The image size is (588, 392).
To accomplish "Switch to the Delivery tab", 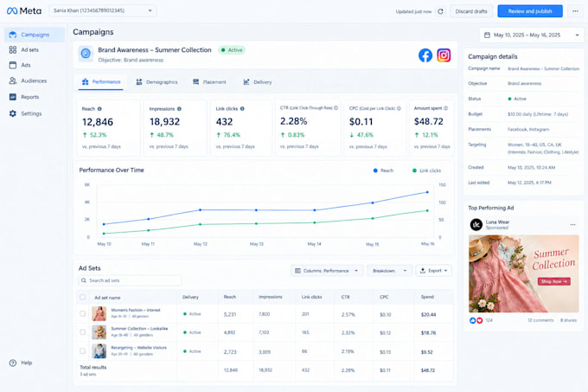I will tap(258, 82).
